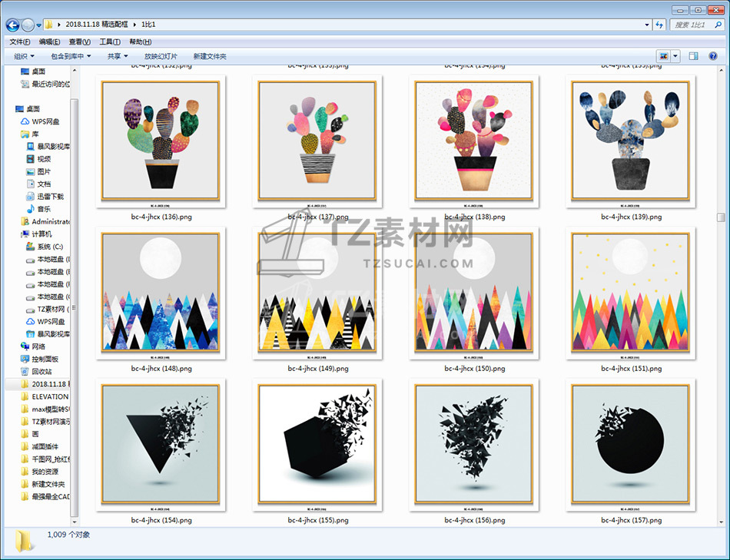Click the sidebar scroll-down arrow
This screenshot has width=730, height=560.
pyautogui.click(x=74, y=522)
